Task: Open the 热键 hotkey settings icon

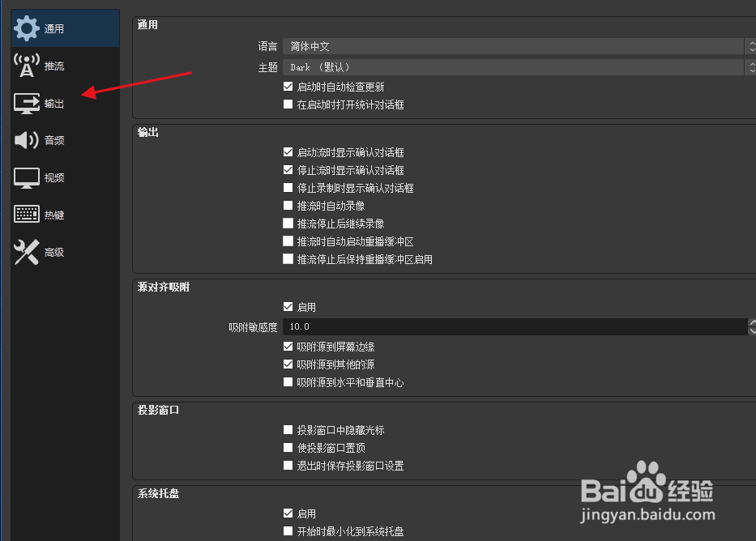Action: pos(26,214)
